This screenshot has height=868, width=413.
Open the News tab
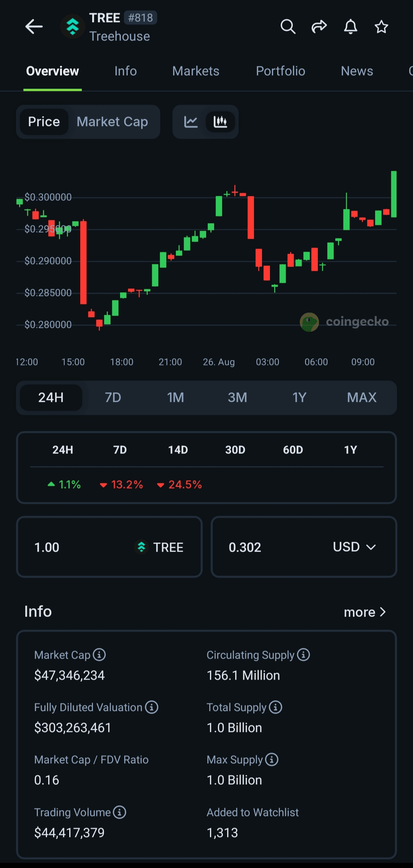pos(357,71)
